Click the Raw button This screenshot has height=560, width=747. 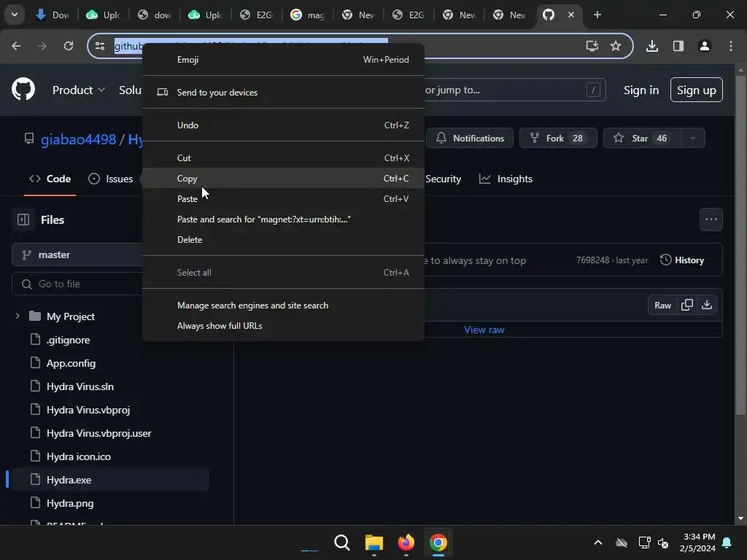point(662,306)
